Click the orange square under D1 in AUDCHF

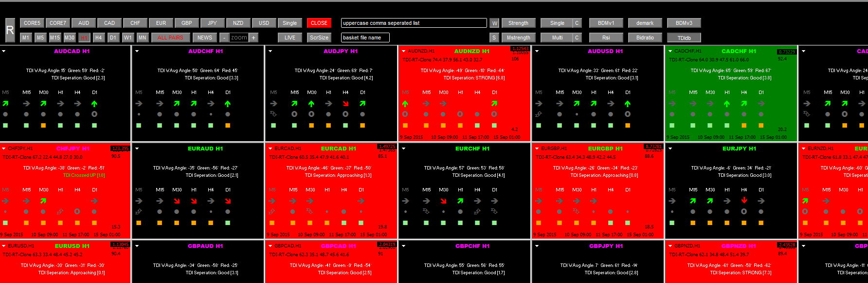click(x=228, y=125)
